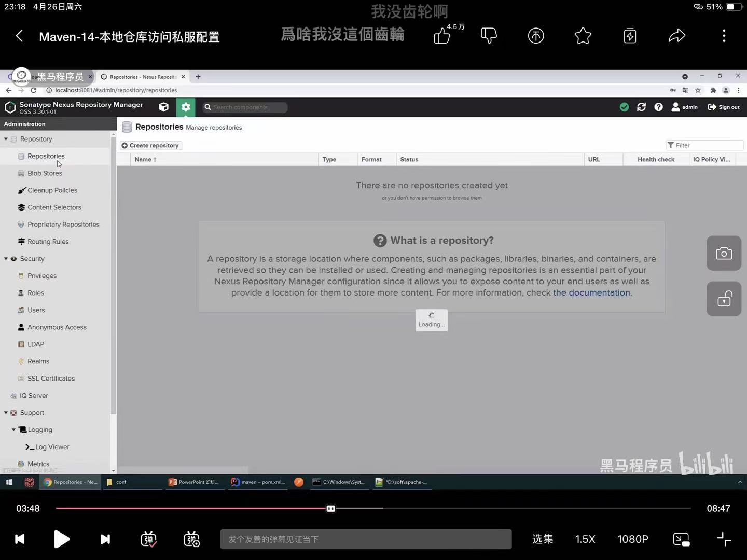The width and height of the screenshot is (747, 560).
Task: Go to the previous video
Action: pyautogui.click(x=20, y=539)
